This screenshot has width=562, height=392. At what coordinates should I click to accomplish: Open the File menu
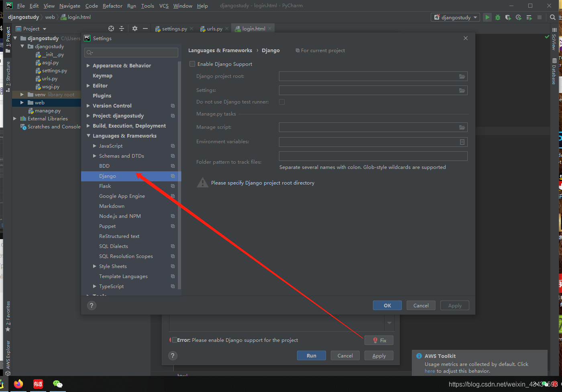(x=21, y=6)
